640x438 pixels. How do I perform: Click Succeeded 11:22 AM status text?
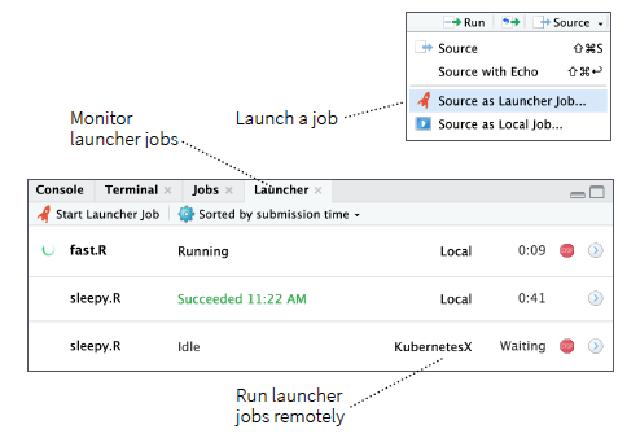pos(242,299)
